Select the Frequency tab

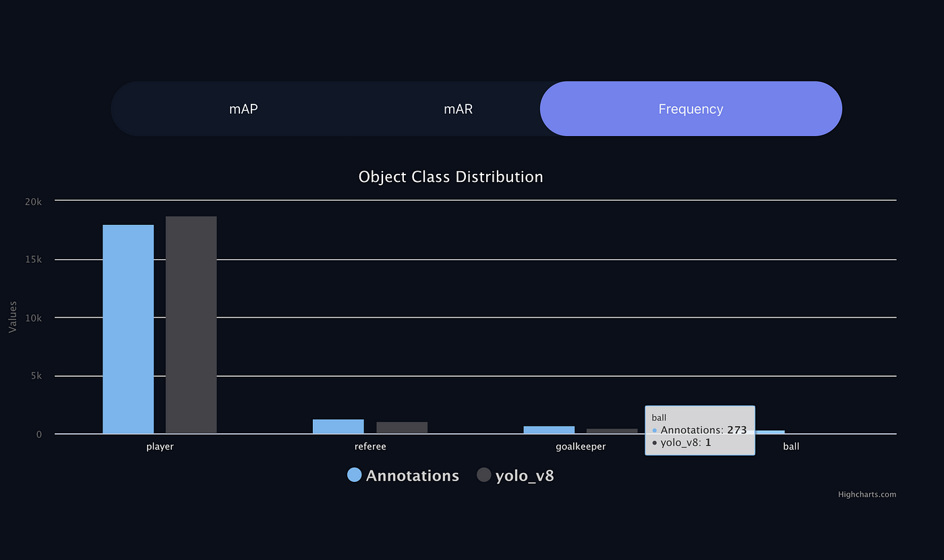pos(690,109)
